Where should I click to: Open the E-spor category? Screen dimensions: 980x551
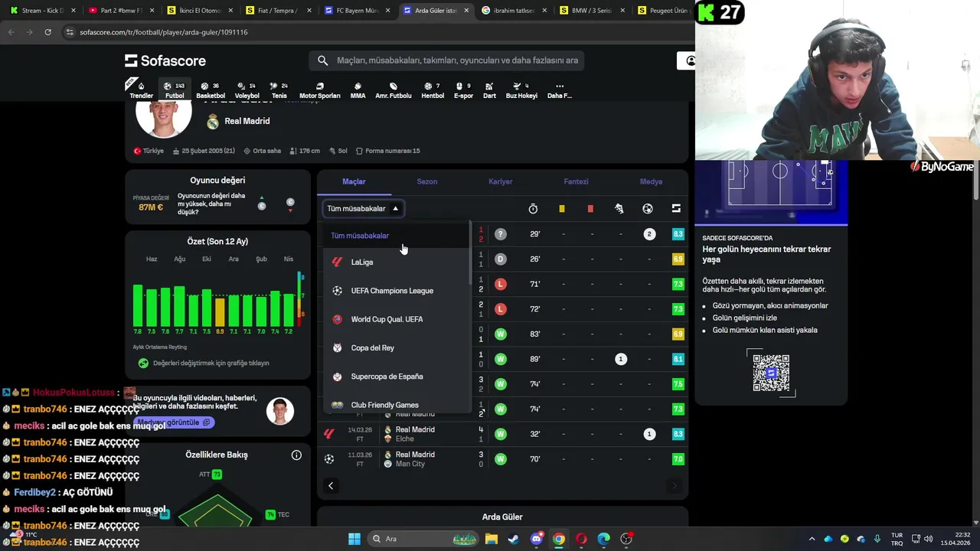click(463, 90)
